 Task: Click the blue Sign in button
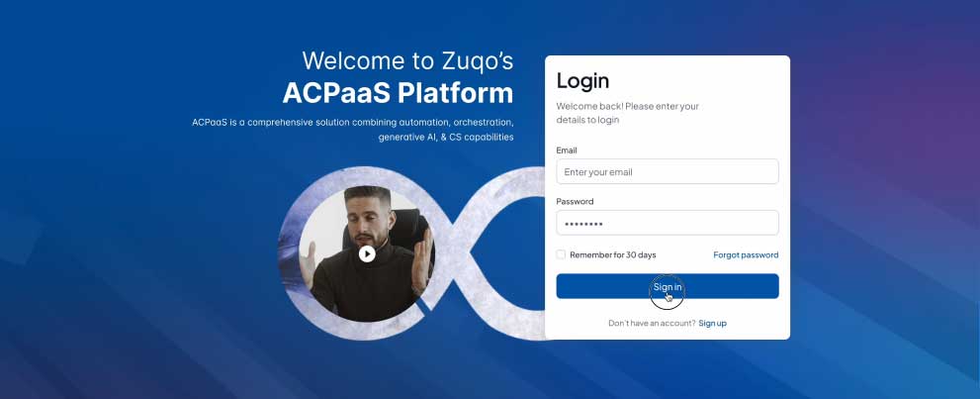[x=668, y=286]
